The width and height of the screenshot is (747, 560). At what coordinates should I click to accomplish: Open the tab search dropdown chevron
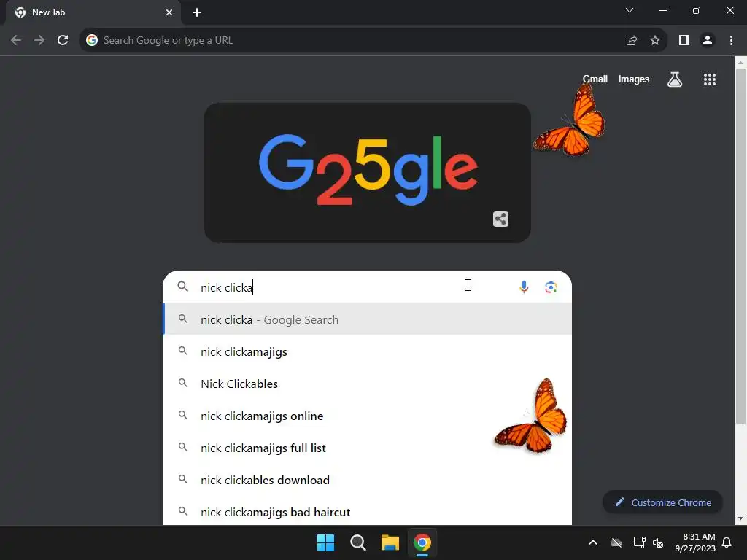630,10
